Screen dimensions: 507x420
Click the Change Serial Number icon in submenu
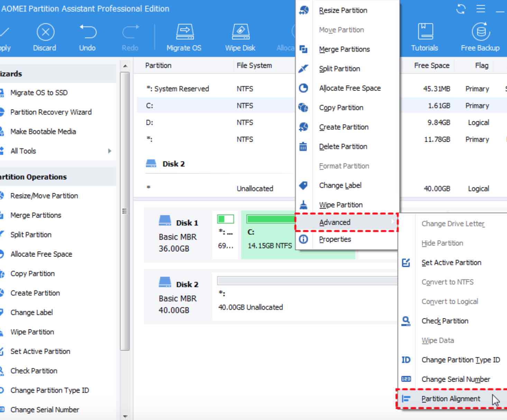[x=406, y=379]
